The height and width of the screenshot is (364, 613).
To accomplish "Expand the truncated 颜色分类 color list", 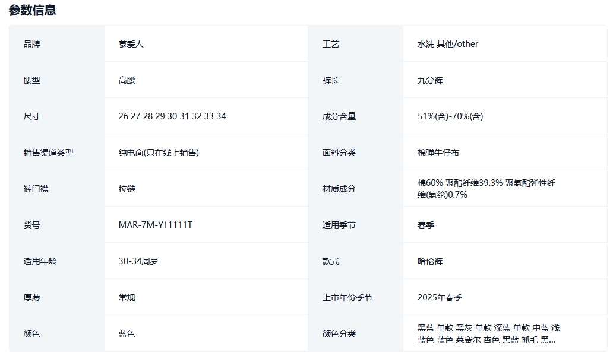I will point(548,340).
